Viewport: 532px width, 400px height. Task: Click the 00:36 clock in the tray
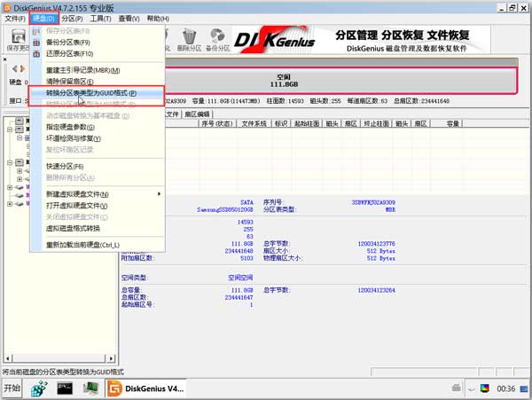point(506,388)
